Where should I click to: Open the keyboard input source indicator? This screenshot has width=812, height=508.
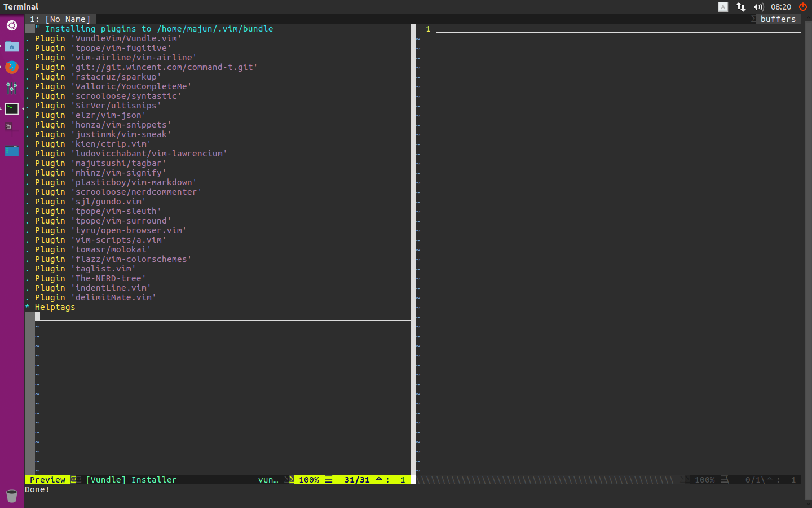pos(723,7)
